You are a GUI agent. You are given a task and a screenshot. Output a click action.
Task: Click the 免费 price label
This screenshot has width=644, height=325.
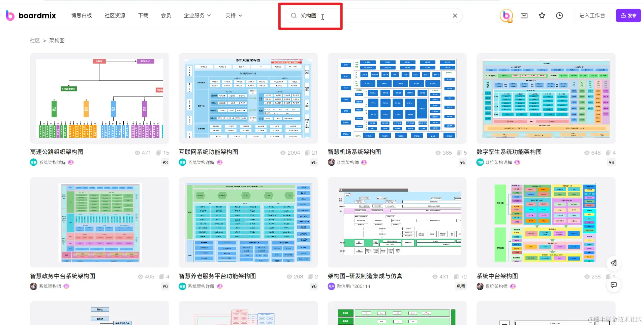point(461,286)
